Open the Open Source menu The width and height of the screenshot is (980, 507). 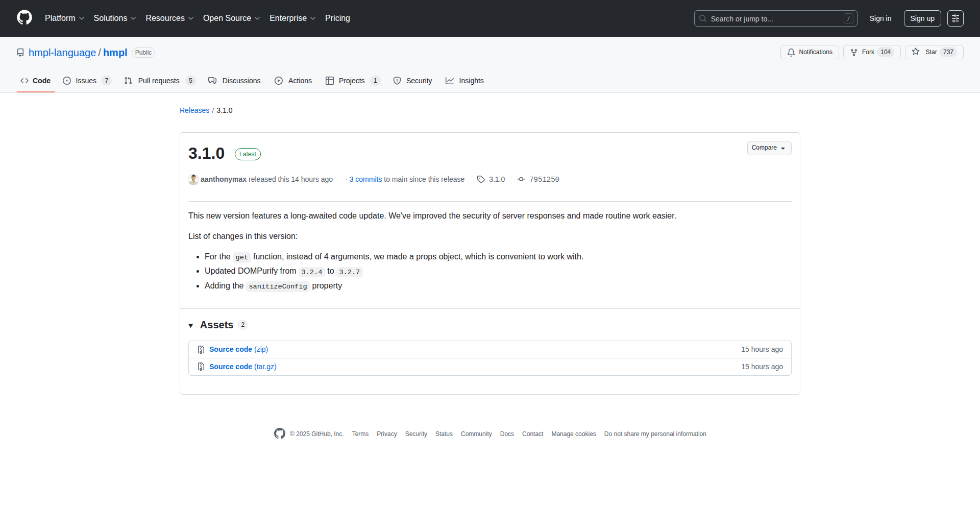click(x=231, y=18)
